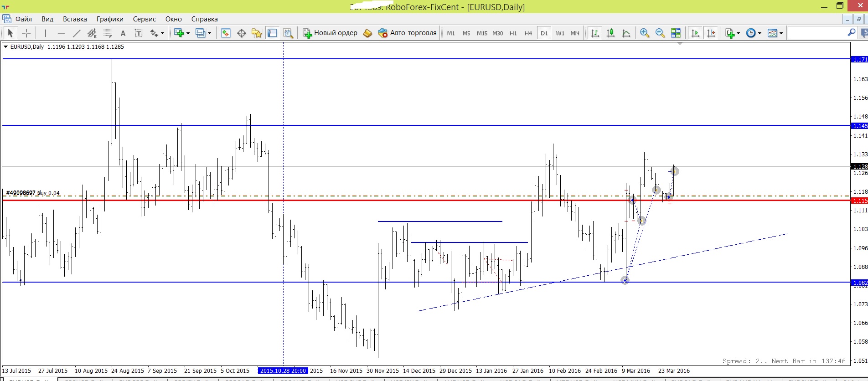868x381 pixels.
Task: Select the M15 timeframe
Action: [482, 33]
